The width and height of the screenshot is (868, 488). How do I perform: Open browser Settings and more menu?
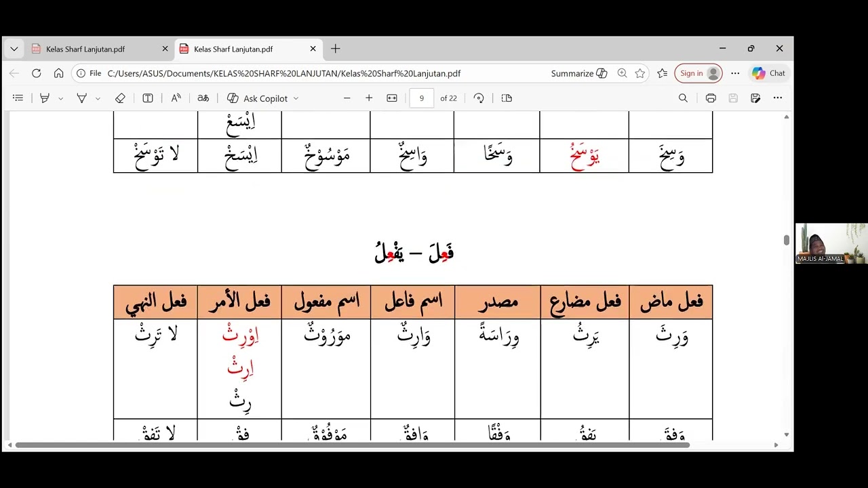point(735,73)
